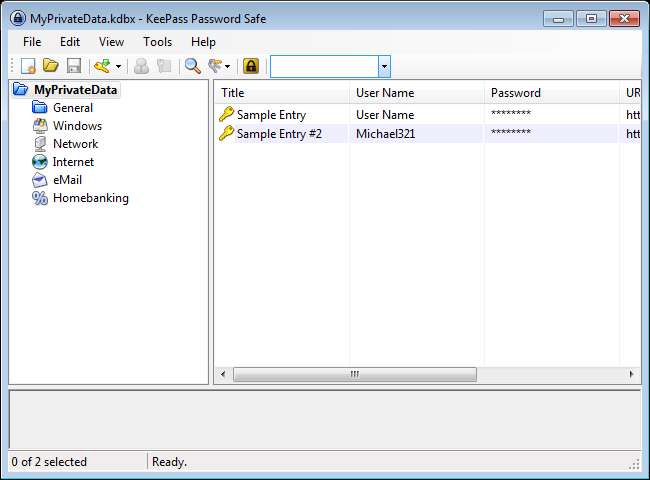Screen dimensions: 650x480
Task: Open the Edit menu
Action: pyautogui.click(x=70, y=42)
